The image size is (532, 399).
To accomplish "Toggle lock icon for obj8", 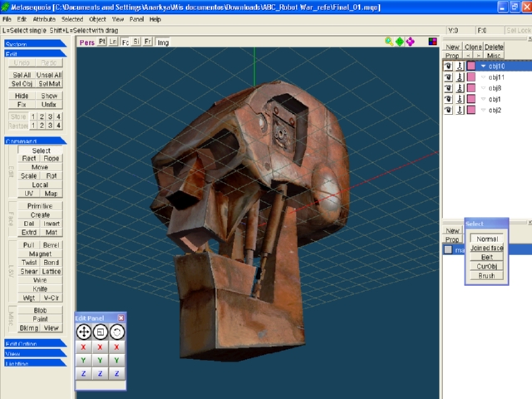I will click(x=460, y=88).
